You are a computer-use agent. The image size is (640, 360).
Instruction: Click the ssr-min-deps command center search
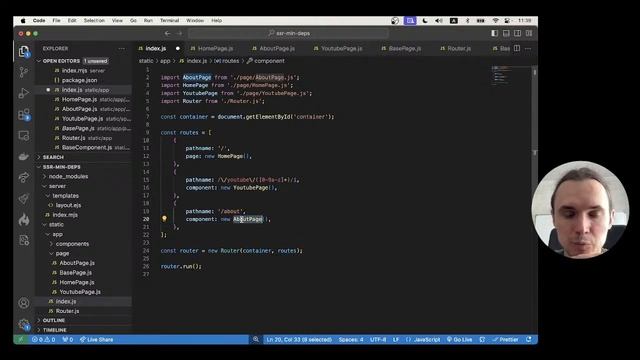point(289,33)
